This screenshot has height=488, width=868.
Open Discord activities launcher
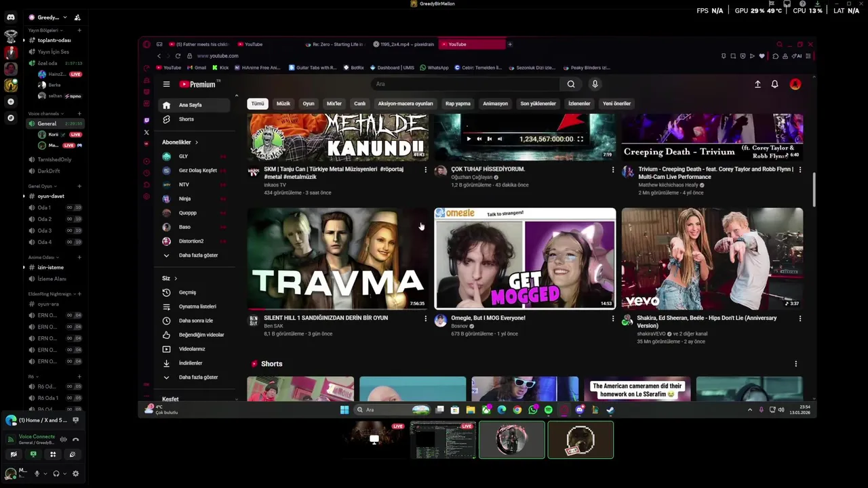[x=52, y=454]
